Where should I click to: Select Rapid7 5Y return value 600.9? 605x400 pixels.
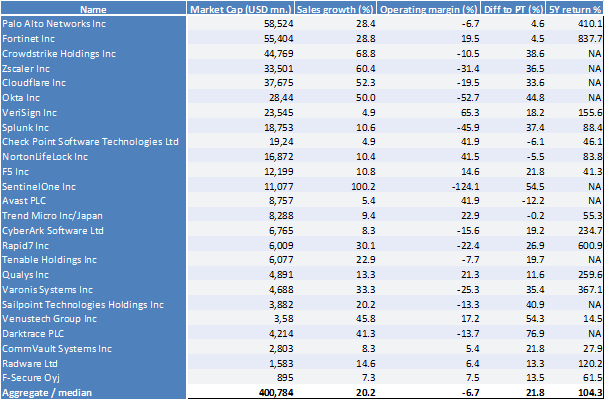click(x=590, y=246)
